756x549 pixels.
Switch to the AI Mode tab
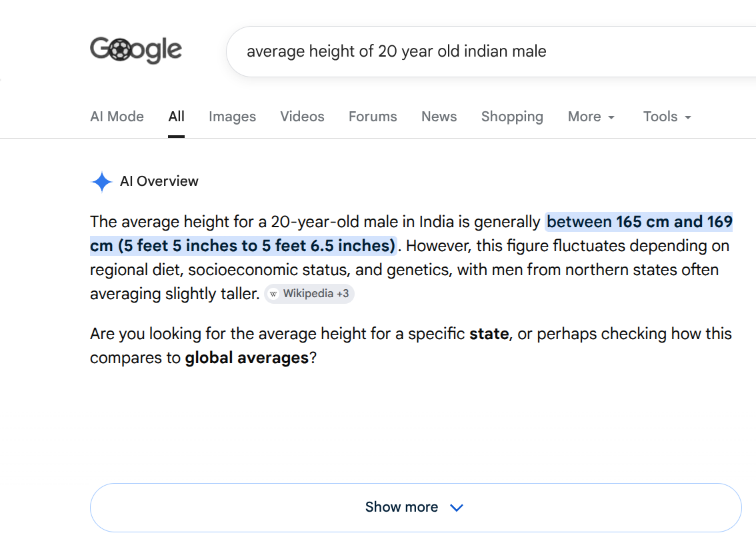[x=117, y=117]
